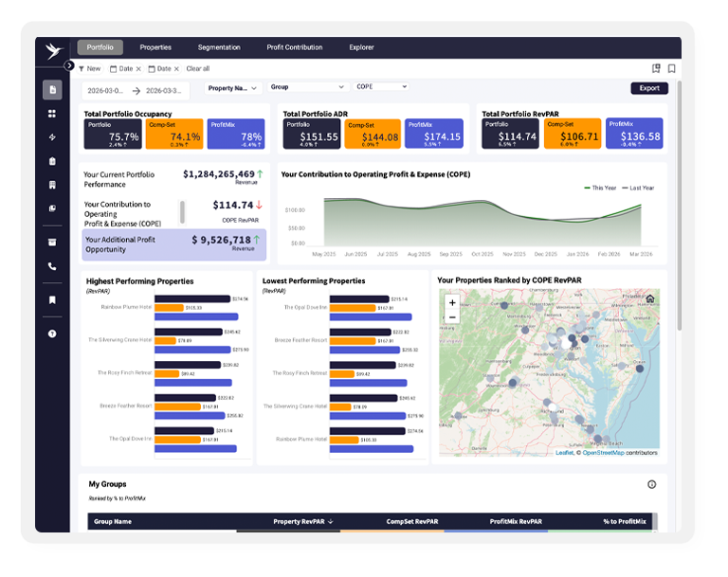
Task: Zoom in on the properties map
Action: coord(452,302)
